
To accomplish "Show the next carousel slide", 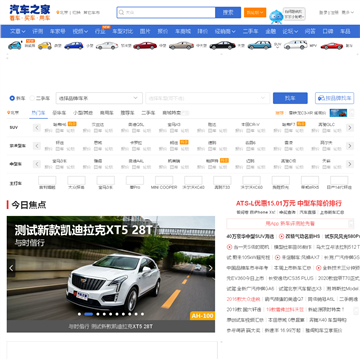I will pos(211,268).
